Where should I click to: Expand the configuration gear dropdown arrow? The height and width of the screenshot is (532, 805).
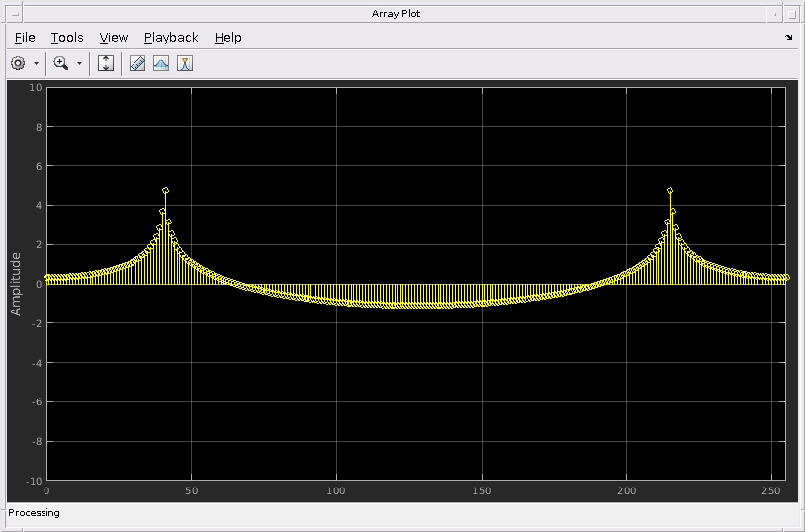tap(36, 63)
